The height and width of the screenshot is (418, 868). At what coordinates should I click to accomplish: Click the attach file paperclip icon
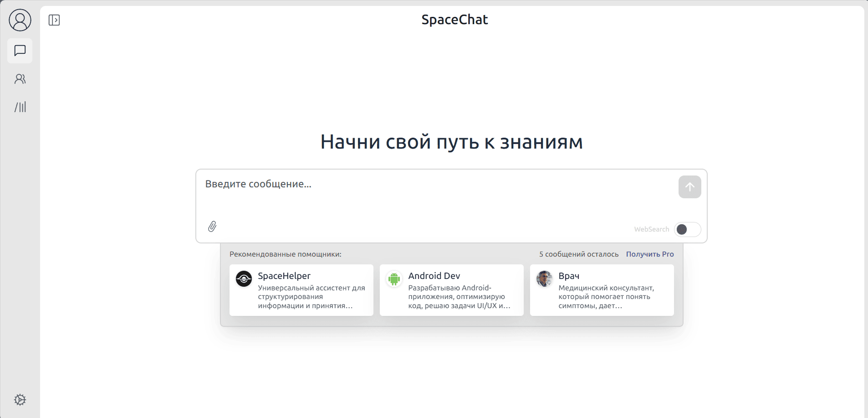coord(212,227)
